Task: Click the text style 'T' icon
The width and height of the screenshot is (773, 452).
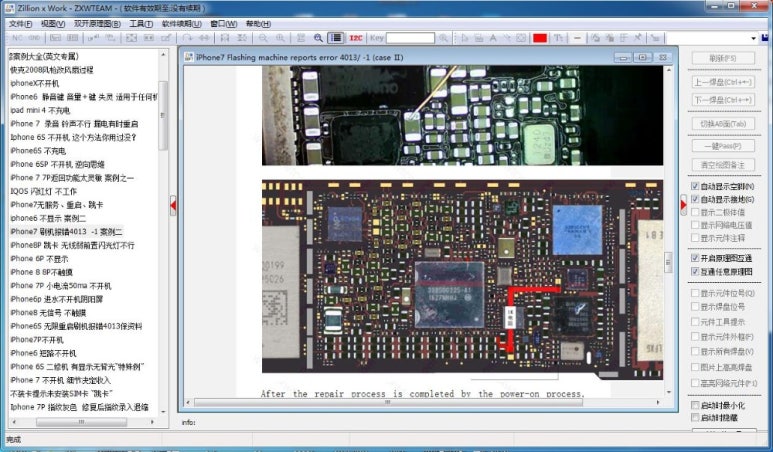Action: point(558,38)
